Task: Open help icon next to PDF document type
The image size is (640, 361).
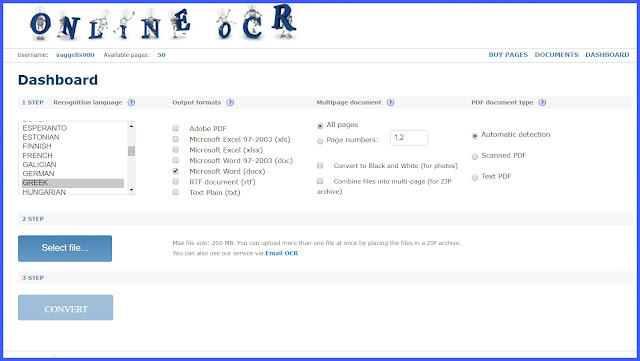Action: click(542, 103)
